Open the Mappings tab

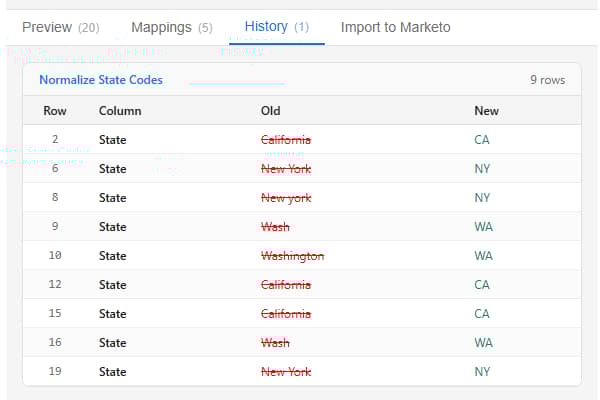[x=171, y=27]
